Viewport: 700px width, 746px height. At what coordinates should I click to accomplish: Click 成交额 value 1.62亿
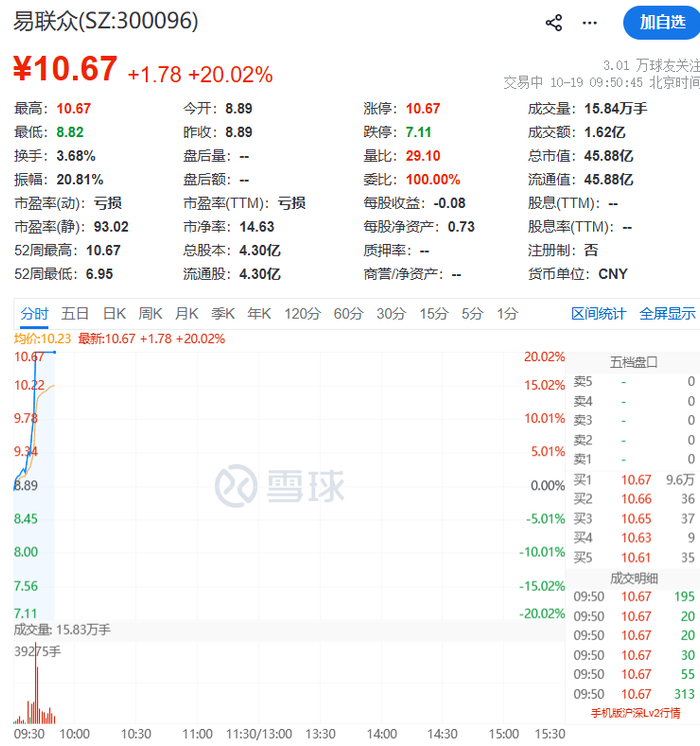(605, 132)
